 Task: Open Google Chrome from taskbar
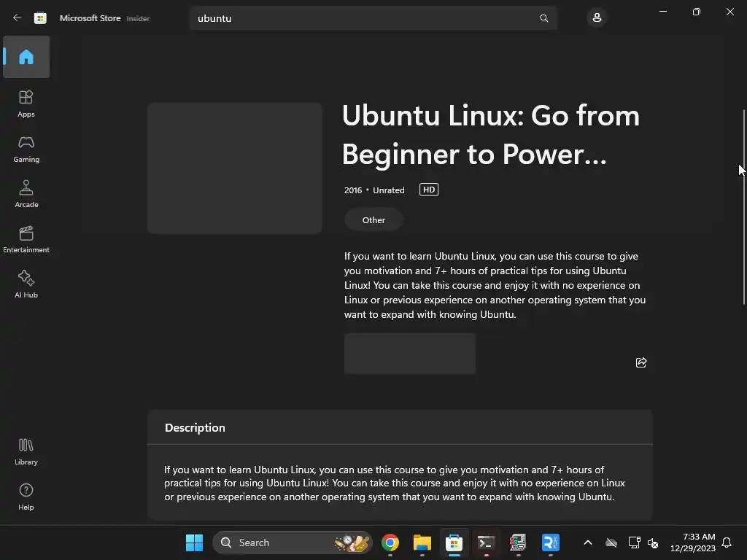click(x=390, y=542)
